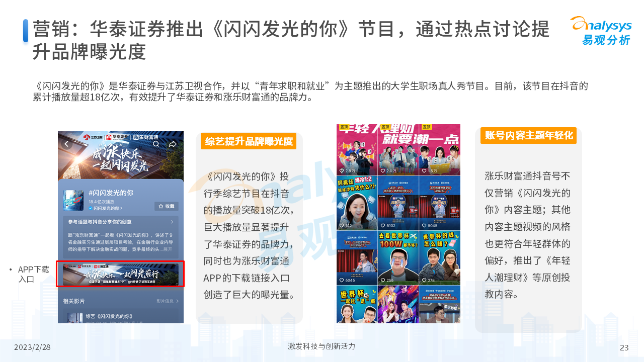Image resolution: width=644 pixels, height=362 pixels.
Task: Open the #闪闪发光的你 topic cover thumbnail
Action: [x=73, y=200]
